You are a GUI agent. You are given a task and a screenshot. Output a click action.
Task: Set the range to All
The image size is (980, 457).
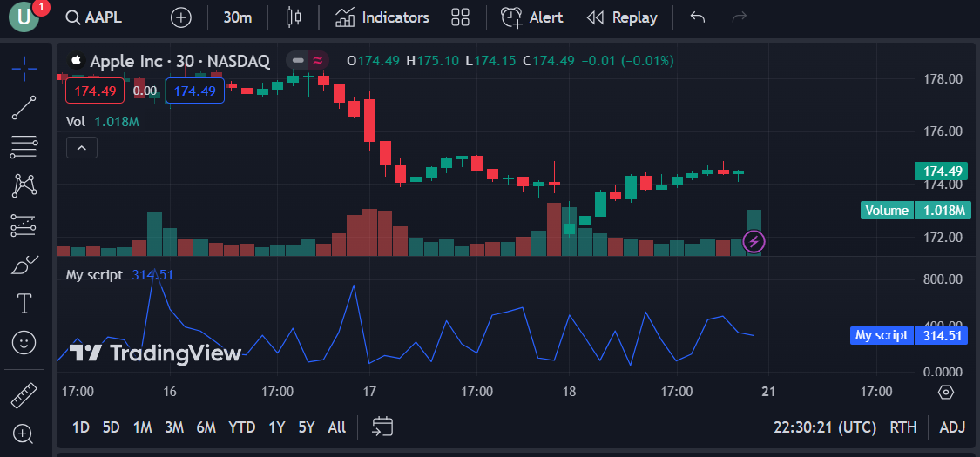coord(337,427)
